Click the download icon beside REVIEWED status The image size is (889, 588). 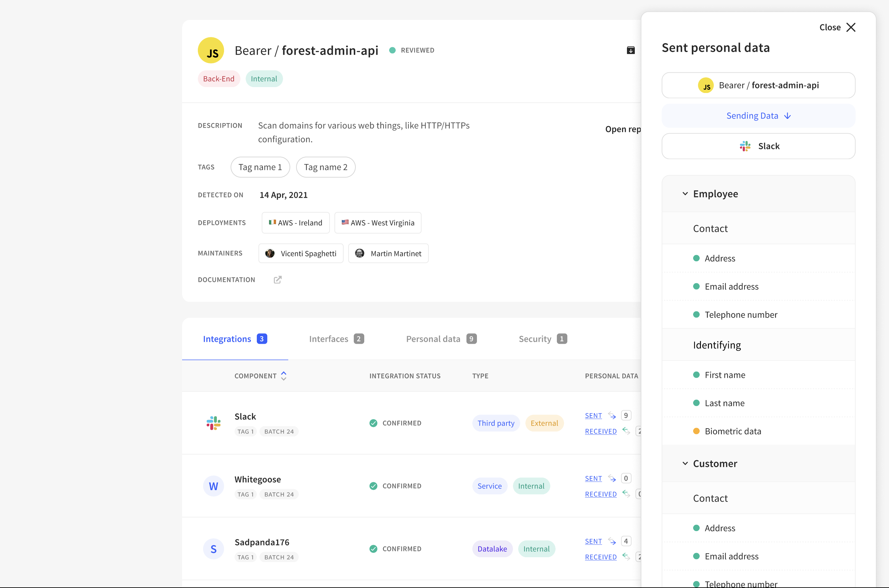pyautogui.click(x=631, y=50)
